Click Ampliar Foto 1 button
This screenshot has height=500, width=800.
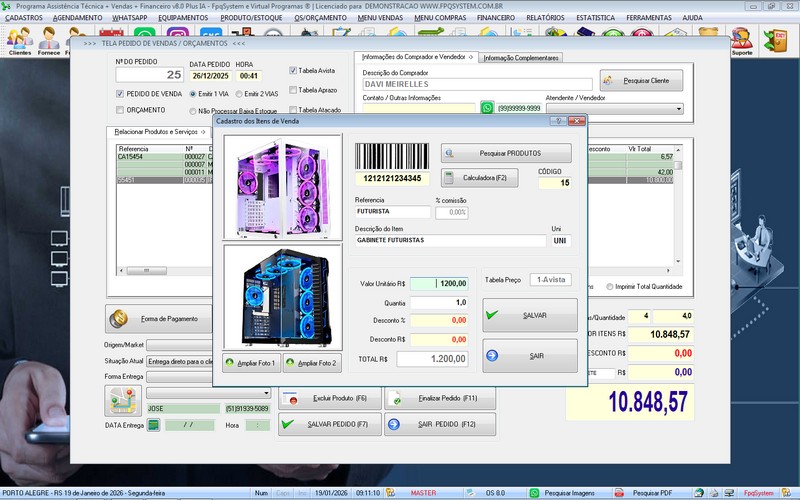(252, 363)
